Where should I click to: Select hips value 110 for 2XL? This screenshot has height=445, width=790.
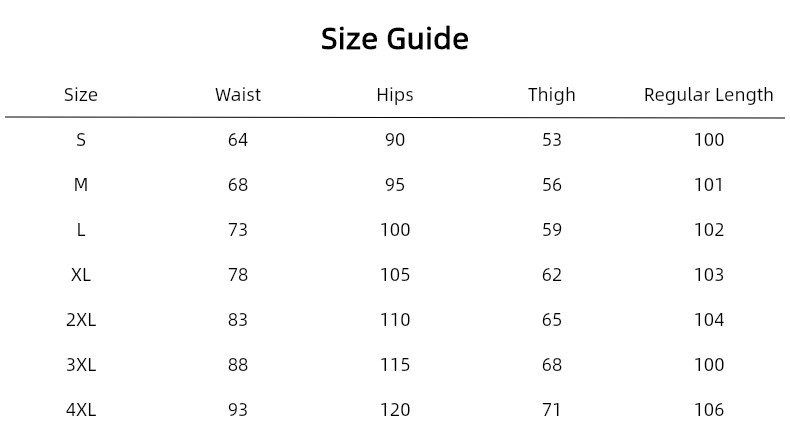tap(395, 320)
